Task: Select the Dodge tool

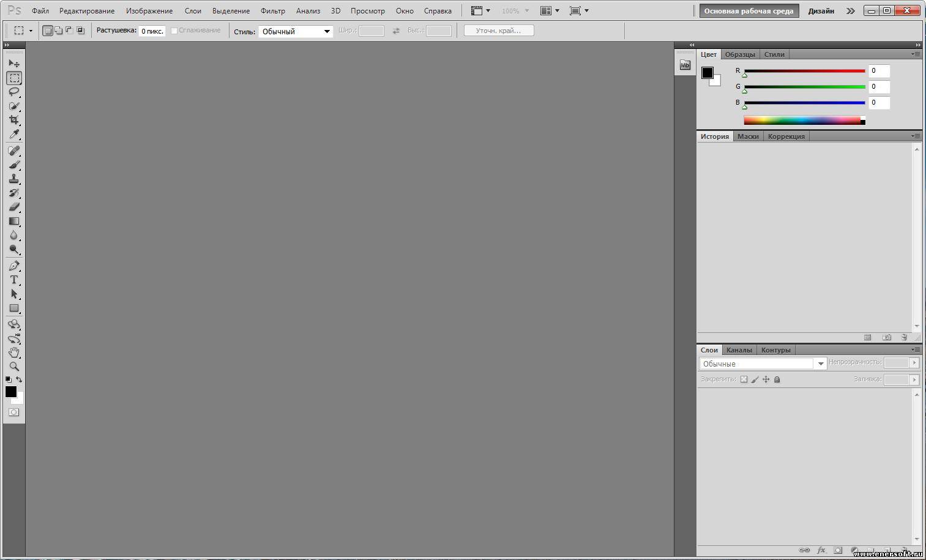Action: coord(14,249)
